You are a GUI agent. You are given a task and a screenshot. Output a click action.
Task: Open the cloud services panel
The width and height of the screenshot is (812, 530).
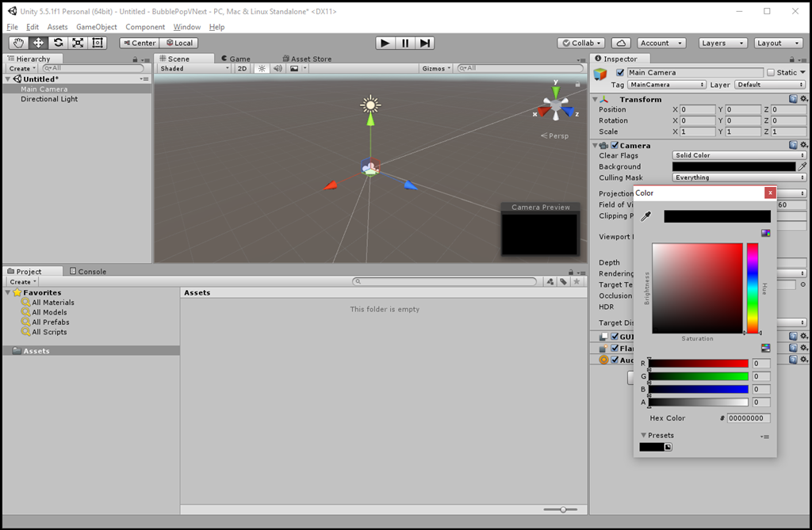621,43
